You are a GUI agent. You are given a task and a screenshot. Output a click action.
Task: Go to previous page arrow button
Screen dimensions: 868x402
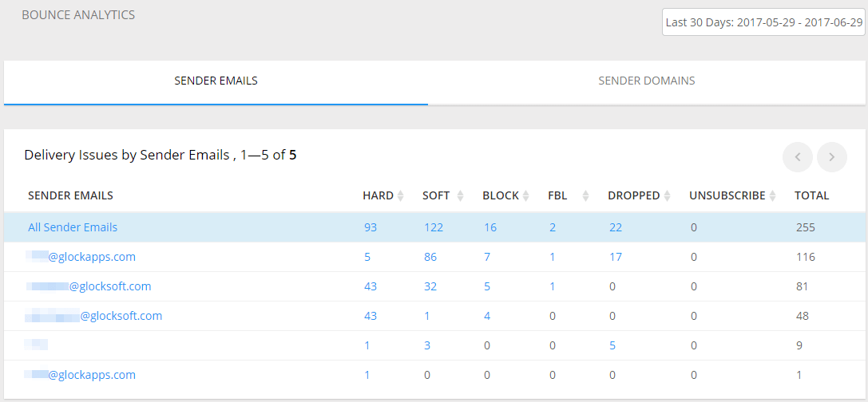[798, 157]
